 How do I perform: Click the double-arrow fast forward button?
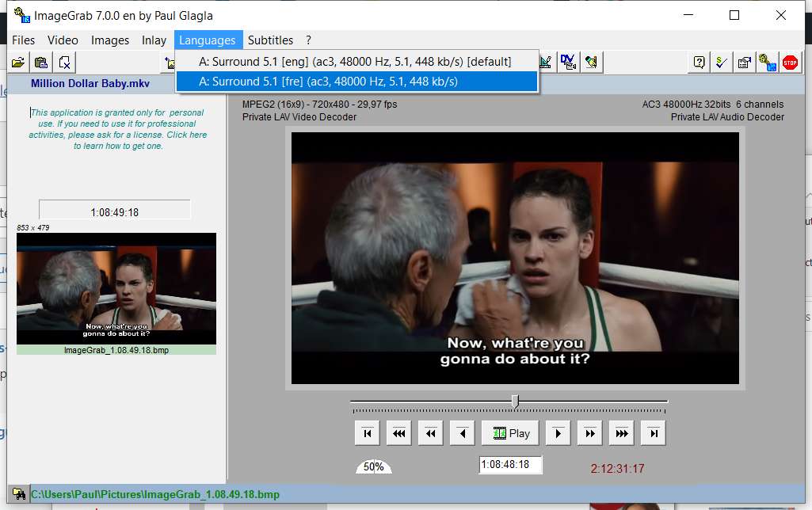(x=590, y=433)
